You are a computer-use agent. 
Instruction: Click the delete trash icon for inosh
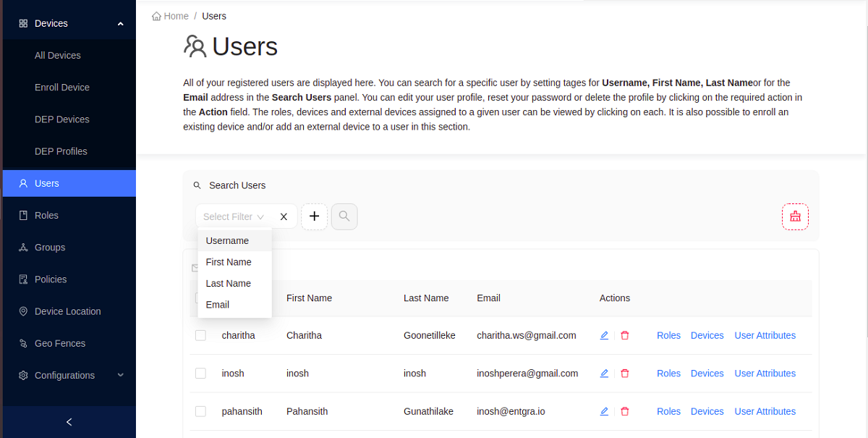pos(625,374)
